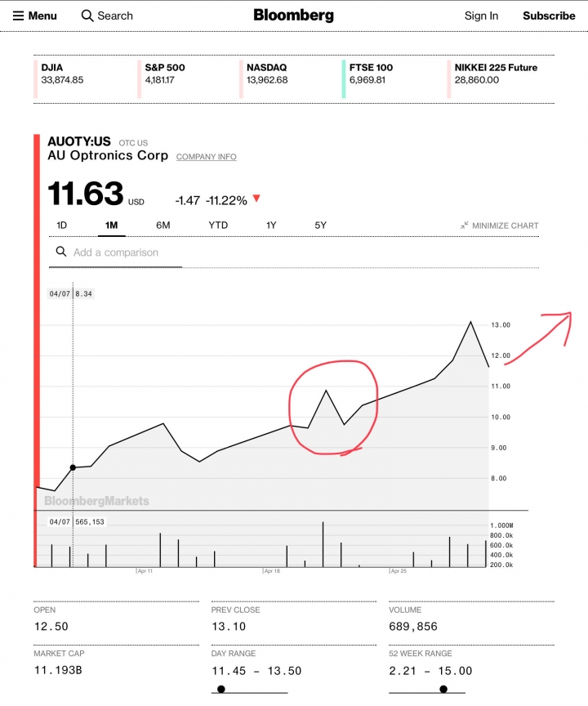The image size is (588, 706).
Task: Click the Search magnifier icon
Action: 87,16
